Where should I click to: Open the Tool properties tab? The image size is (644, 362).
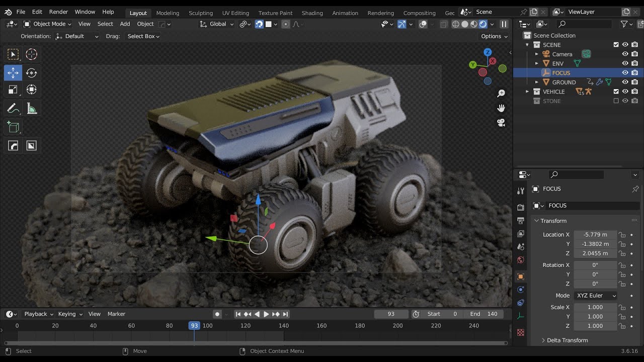point(521,191)
